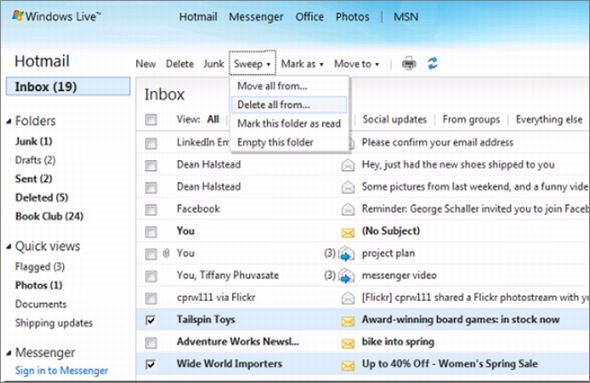Click the New message button
590x383 pixels.
pos(145,64)
